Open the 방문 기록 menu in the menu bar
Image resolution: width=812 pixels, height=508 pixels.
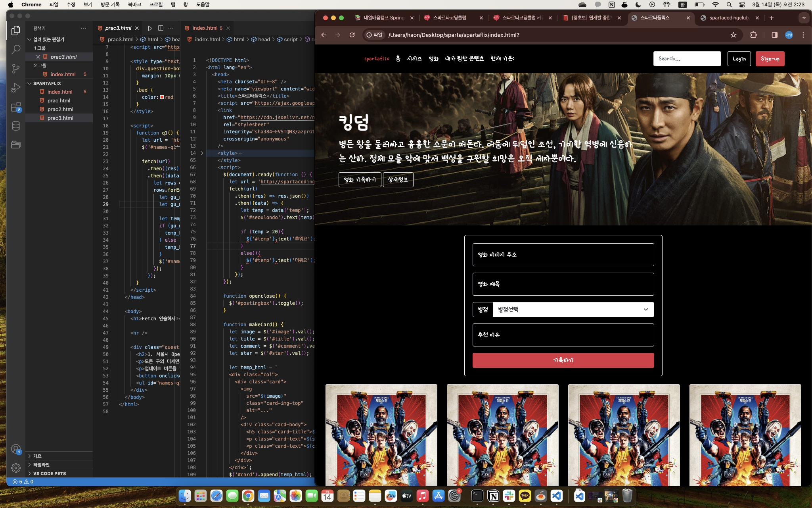110,5
